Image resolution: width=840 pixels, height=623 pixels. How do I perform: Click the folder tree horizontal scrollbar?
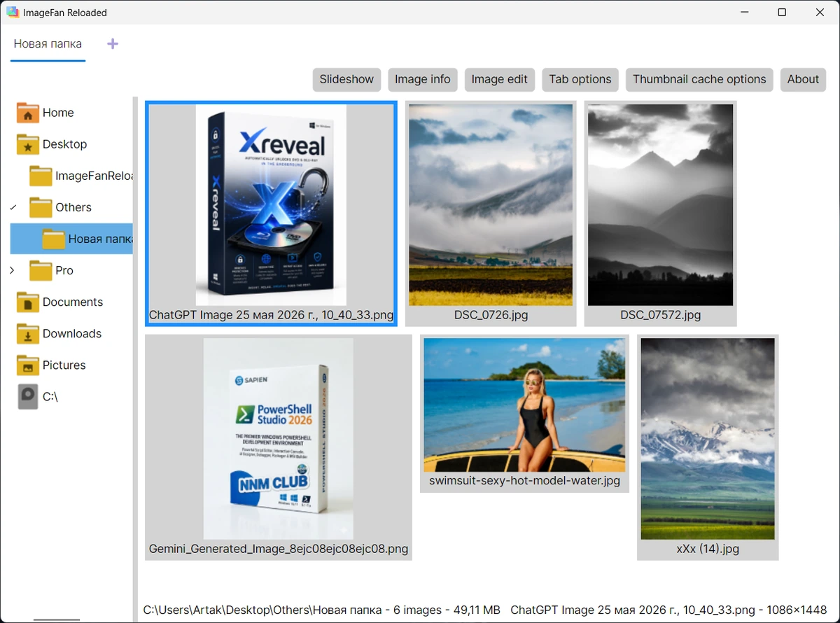coord(57,619)
